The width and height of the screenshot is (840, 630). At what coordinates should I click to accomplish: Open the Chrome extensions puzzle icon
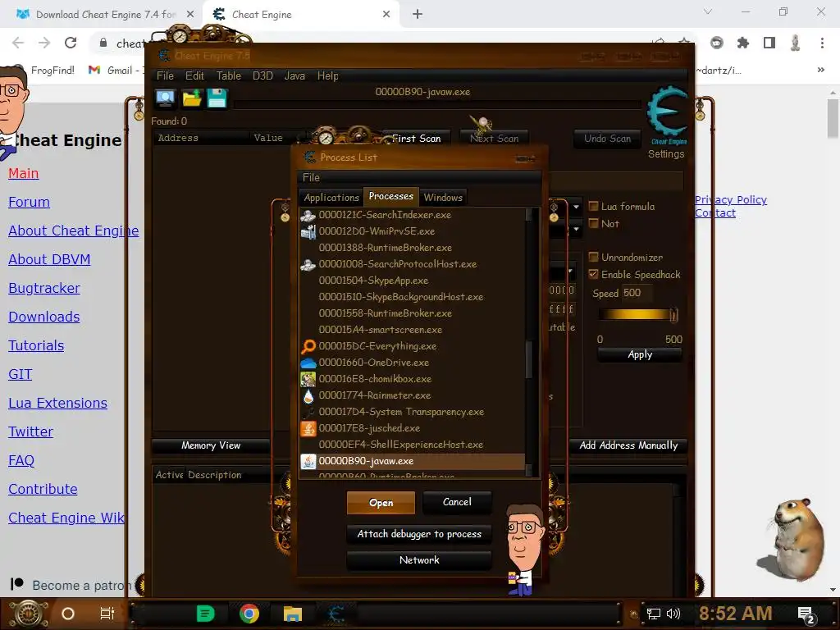click(742, 43)
